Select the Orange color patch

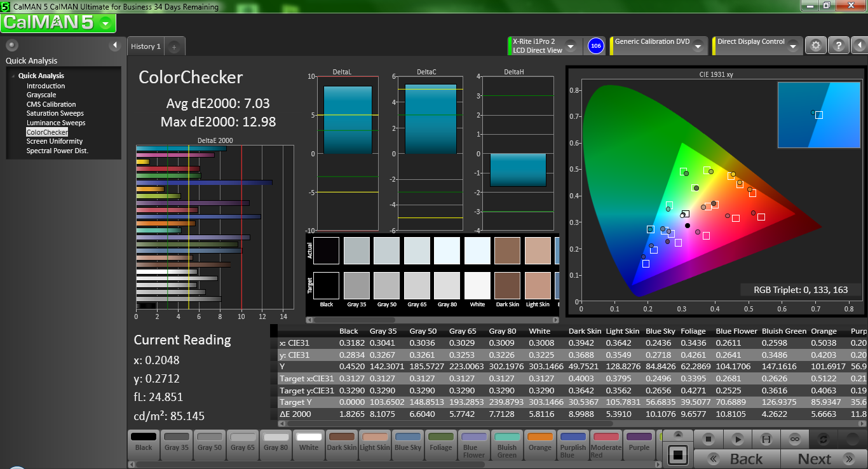(540, 442)
